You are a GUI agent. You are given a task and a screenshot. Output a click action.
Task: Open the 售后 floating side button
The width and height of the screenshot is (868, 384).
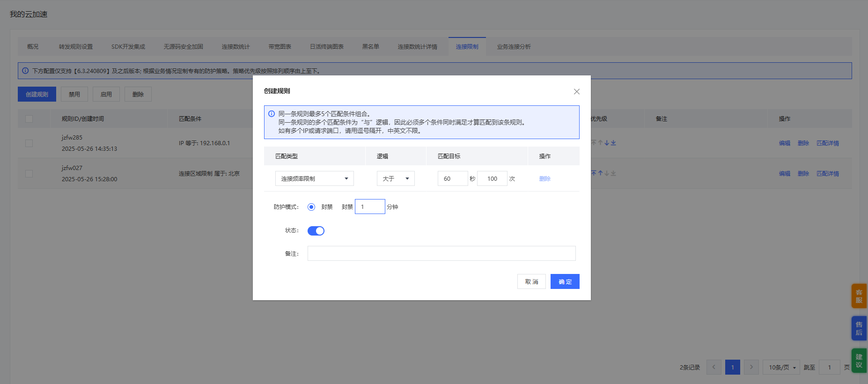[859, 328]
